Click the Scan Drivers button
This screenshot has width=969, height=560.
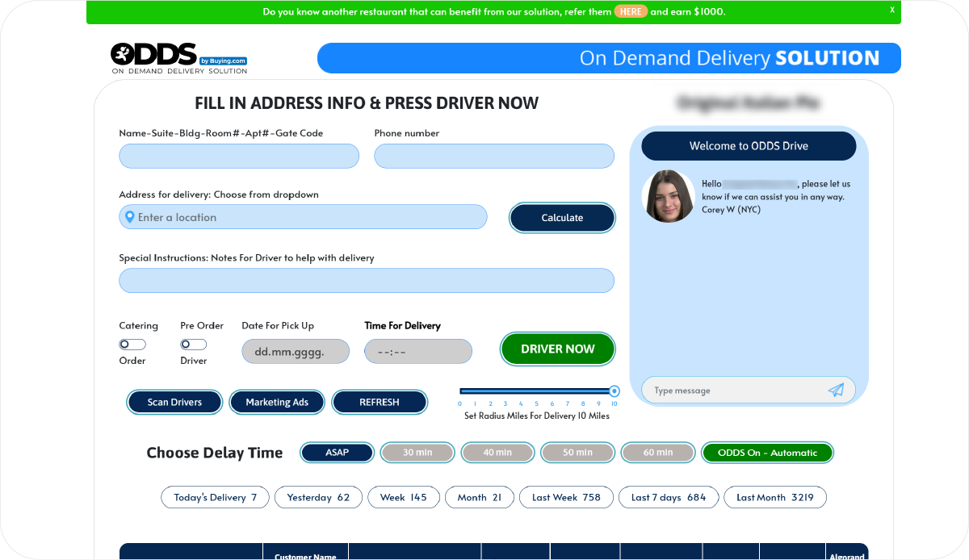tap(174, 403)
